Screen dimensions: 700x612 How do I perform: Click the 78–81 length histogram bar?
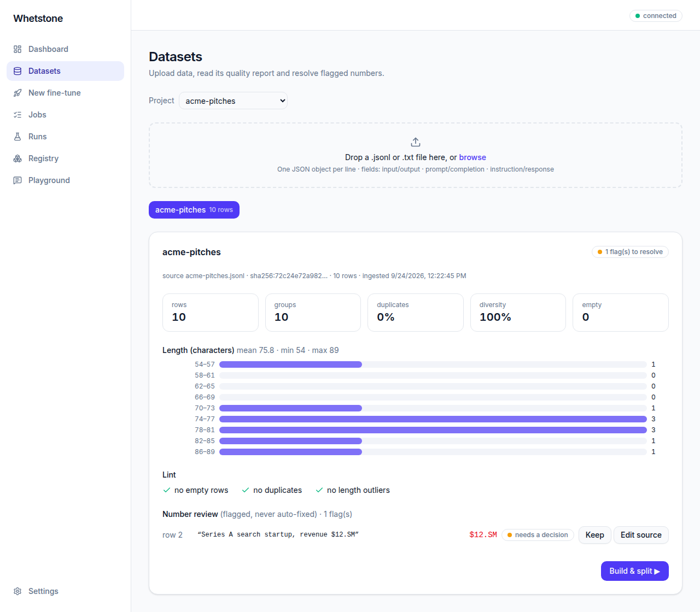click(x=433, y=430)
